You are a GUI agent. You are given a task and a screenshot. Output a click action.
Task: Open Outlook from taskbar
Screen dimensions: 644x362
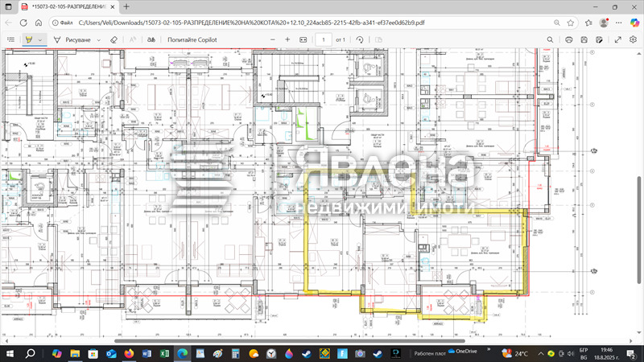[111, 354]
